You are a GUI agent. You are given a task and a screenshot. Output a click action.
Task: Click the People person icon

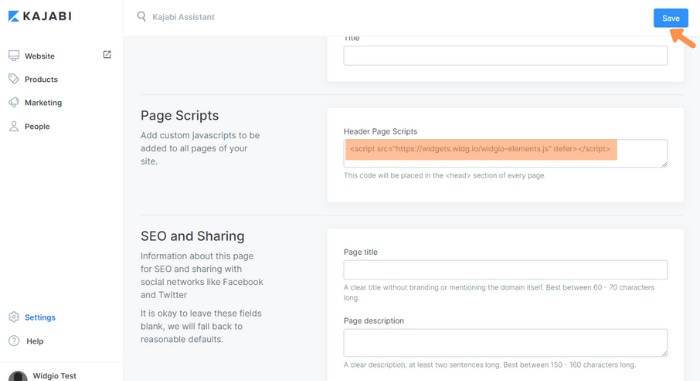[x=14, y=126]
